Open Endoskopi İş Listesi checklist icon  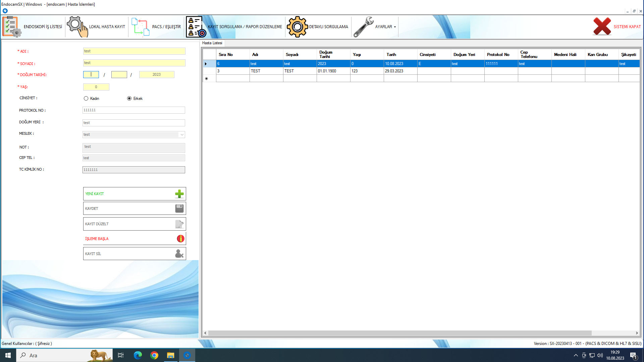pyautogui.click(x=11, y=26)
